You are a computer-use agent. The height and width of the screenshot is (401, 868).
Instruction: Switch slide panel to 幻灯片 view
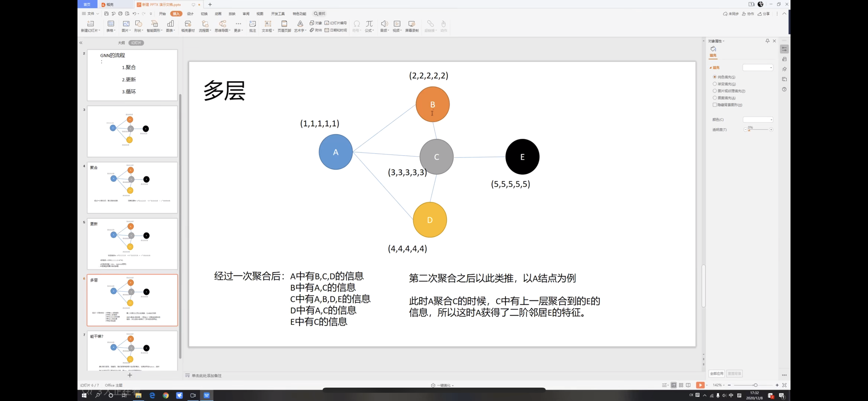coord(136,43)
